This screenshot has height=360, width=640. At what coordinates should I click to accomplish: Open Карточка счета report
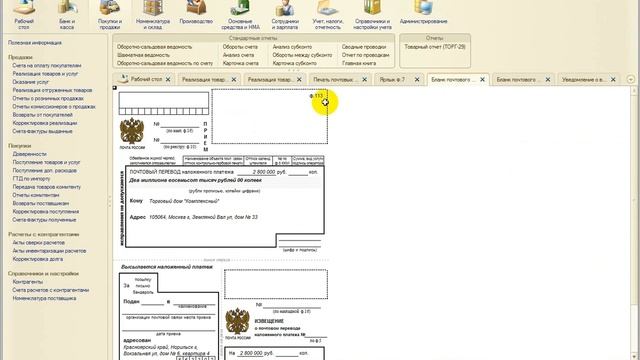[240, 63]
